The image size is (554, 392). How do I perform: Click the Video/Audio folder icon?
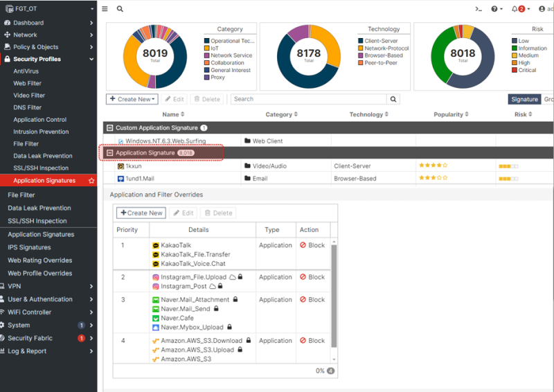pos(247,166)
